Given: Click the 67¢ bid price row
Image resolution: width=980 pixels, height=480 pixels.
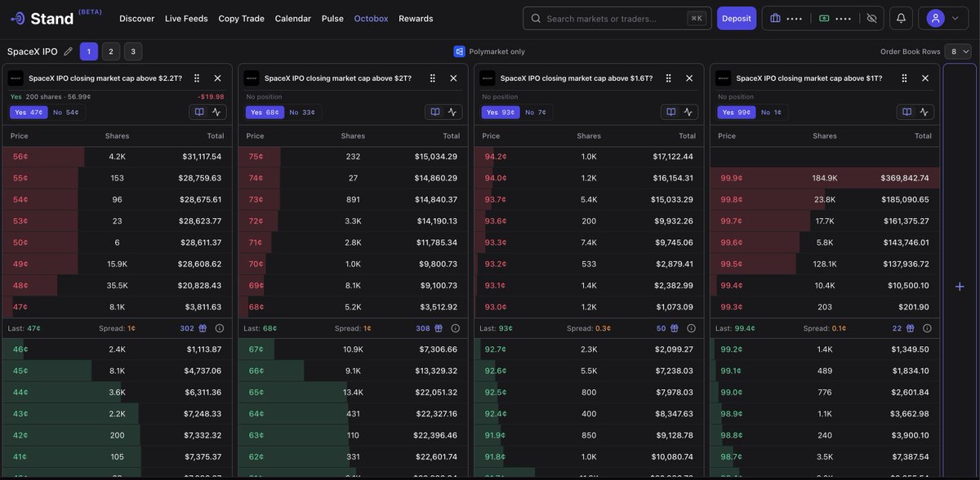Looking at the screenshot, I should tap(353, 349).
